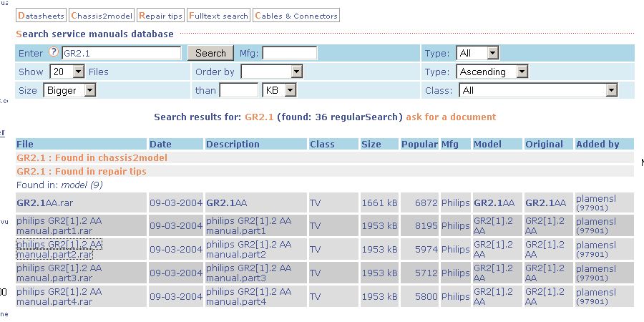Open philips GR2[1].2 AA manual.part3.rar link

click(59, 273)
